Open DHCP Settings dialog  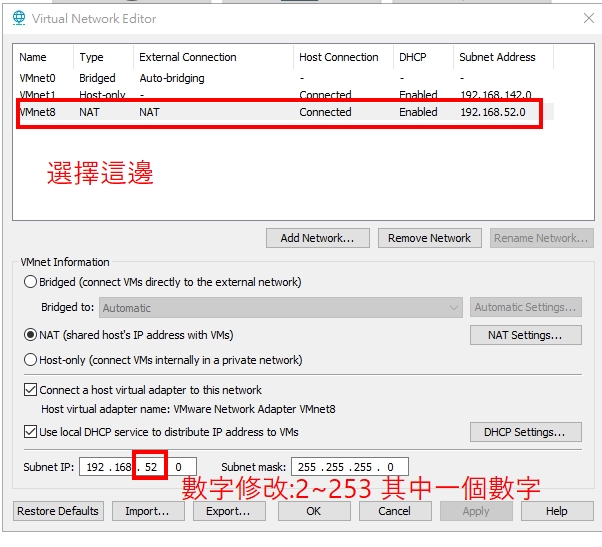tap(525, 432)
